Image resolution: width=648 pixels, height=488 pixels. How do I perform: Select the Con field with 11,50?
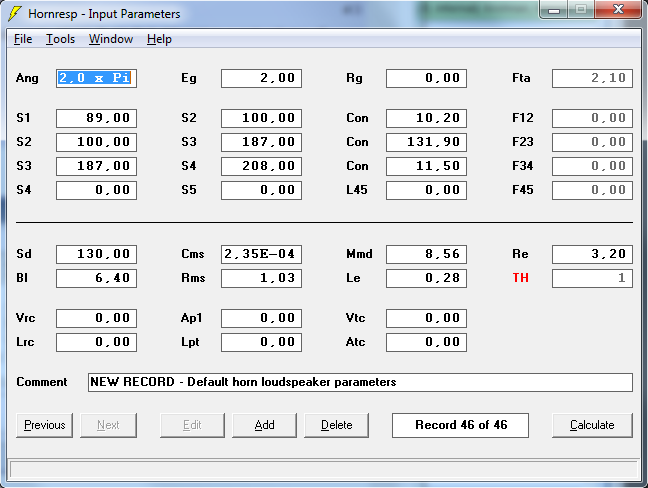426,166
